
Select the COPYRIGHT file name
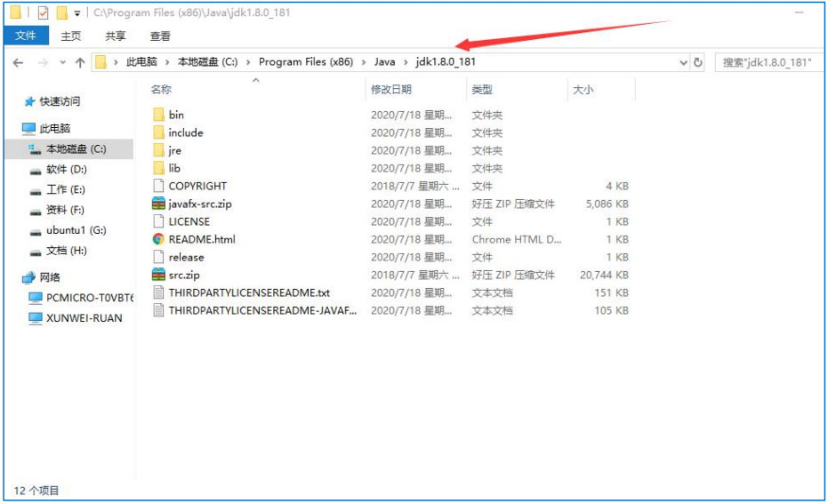coord(197,187)
